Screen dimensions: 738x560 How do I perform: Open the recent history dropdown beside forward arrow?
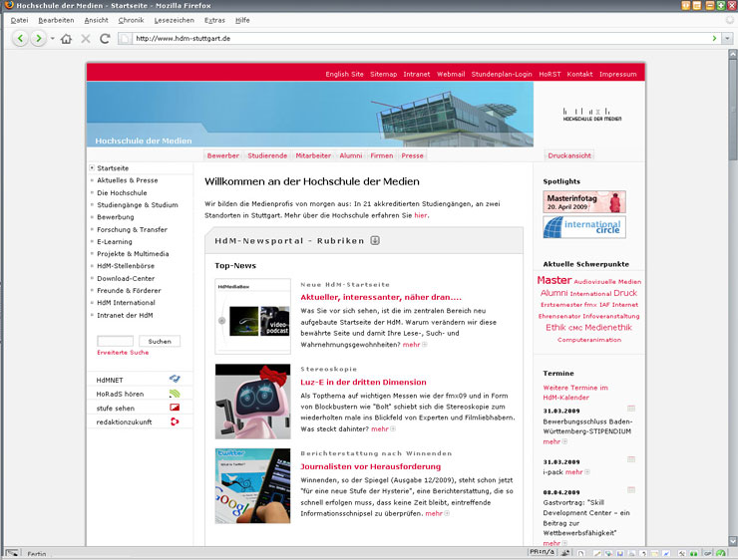[x=52, y=39]
